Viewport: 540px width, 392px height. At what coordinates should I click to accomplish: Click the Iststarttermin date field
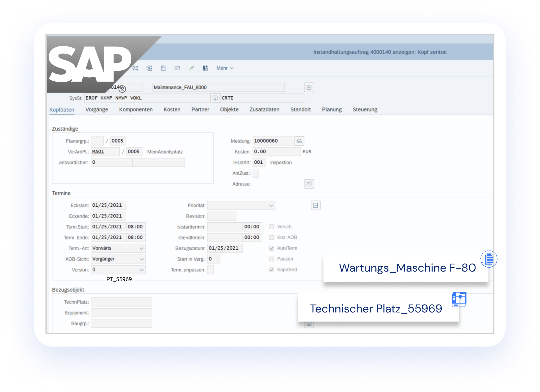[225, 227]
